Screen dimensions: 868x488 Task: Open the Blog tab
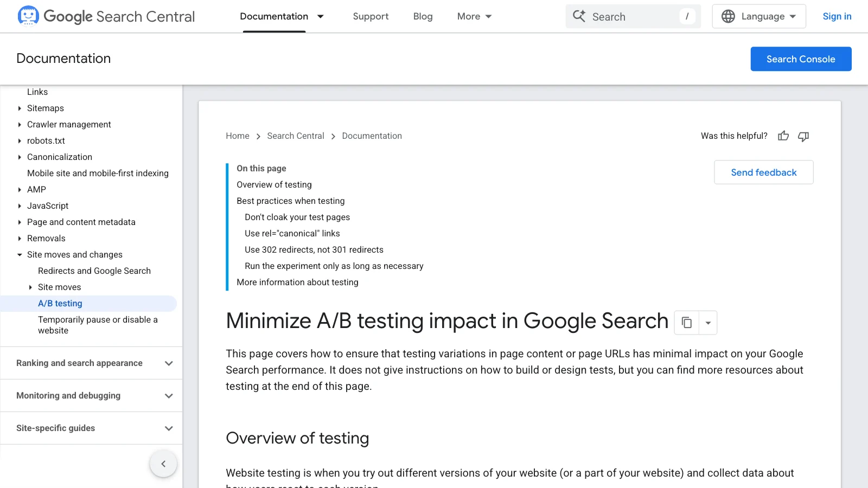pos(423,16)
